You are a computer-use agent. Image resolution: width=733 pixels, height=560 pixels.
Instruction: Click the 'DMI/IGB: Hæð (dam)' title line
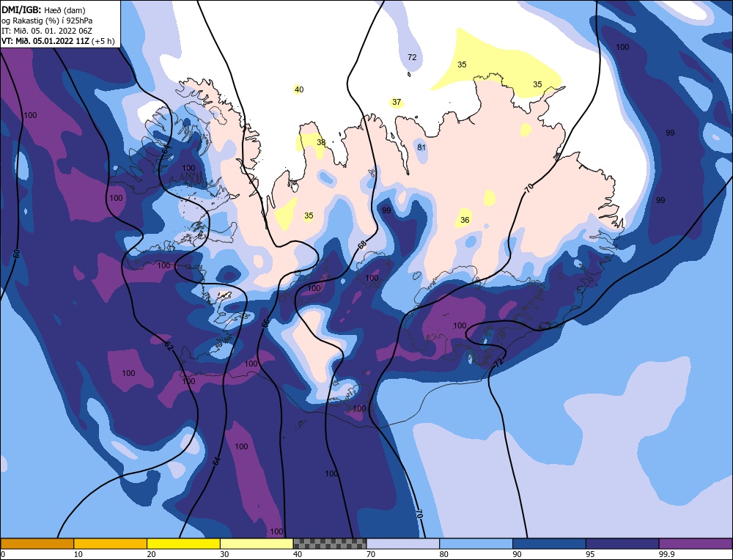43,9
